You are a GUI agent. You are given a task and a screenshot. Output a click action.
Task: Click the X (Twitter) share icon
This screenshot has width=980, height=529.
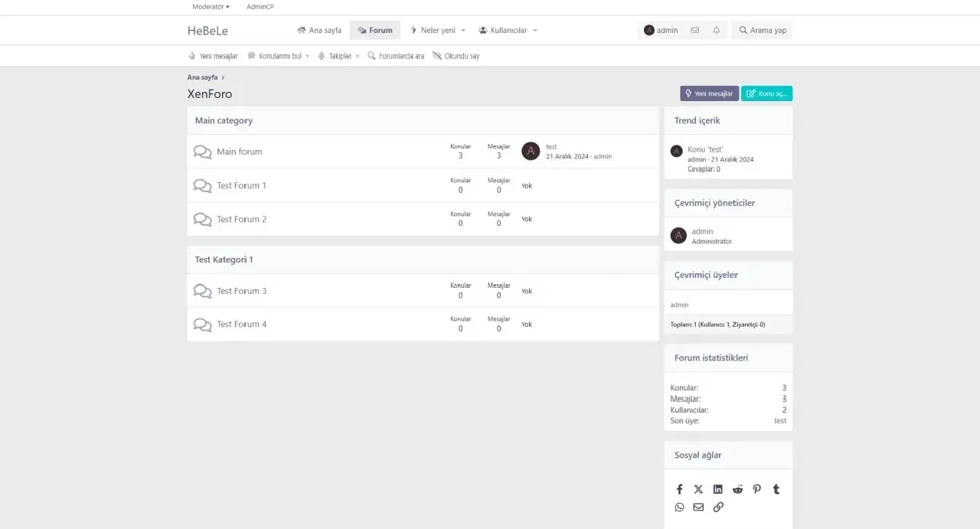point(698,489)
